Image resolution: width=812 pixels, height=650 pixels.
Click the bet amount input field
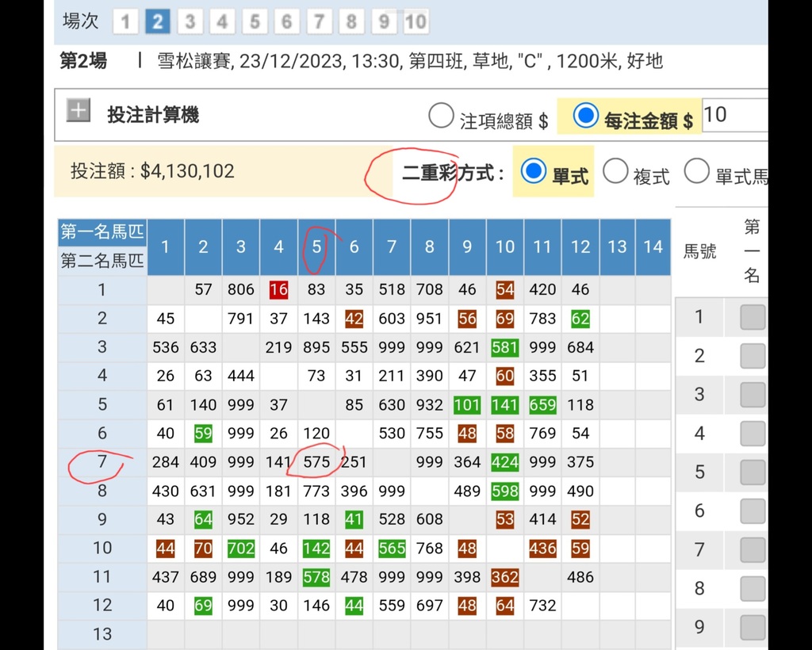click(x=733, y=115)
